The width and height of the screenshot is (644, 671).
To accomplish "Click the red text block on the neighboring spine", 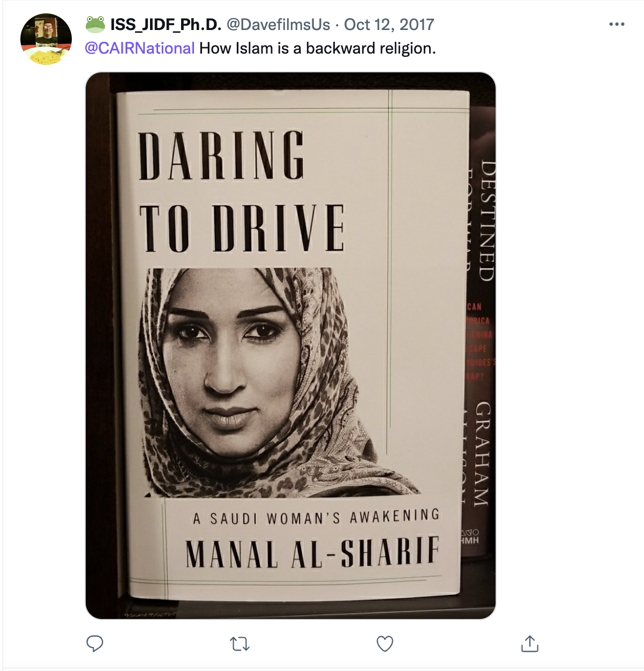I will [478, 341].
